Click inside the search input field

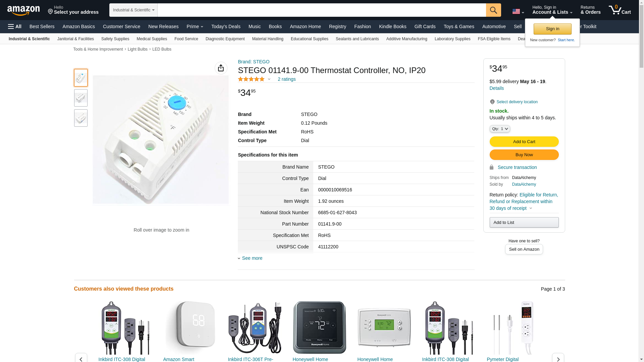pos(321,10)
